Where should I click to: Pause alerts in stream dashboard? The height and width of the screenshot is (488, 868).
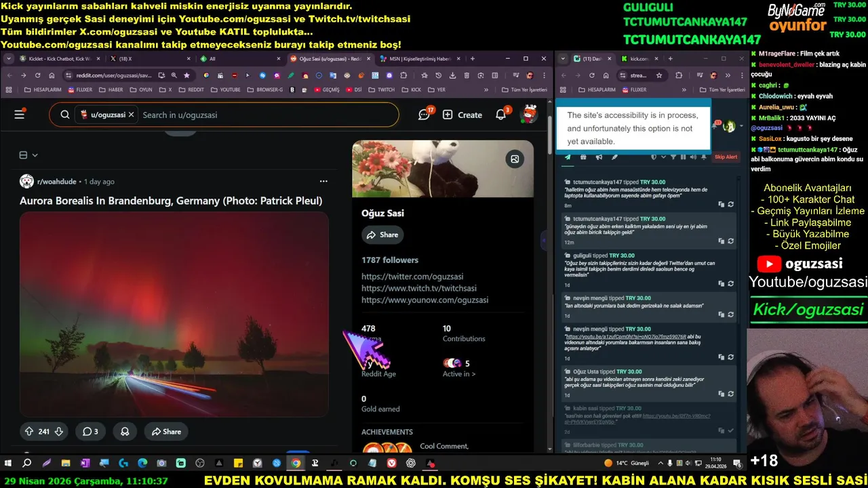pos(684,157)
